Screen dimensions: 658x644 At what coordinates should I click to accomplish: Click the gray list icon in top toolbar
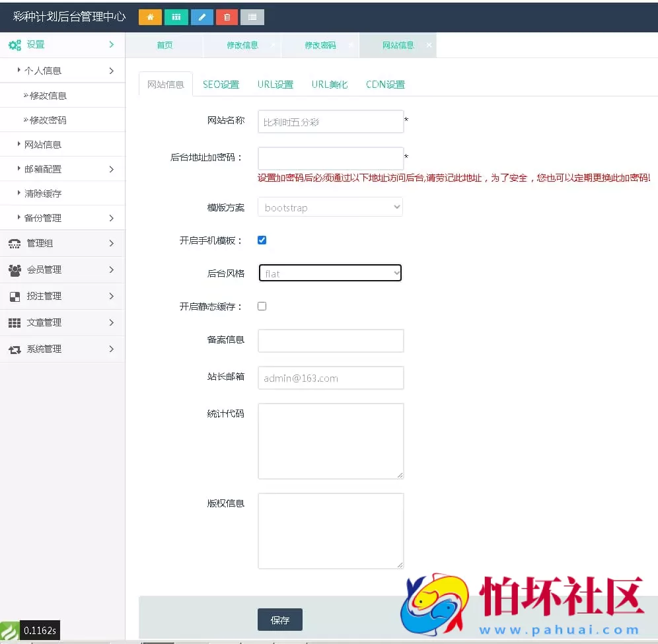tap(252, 17)
